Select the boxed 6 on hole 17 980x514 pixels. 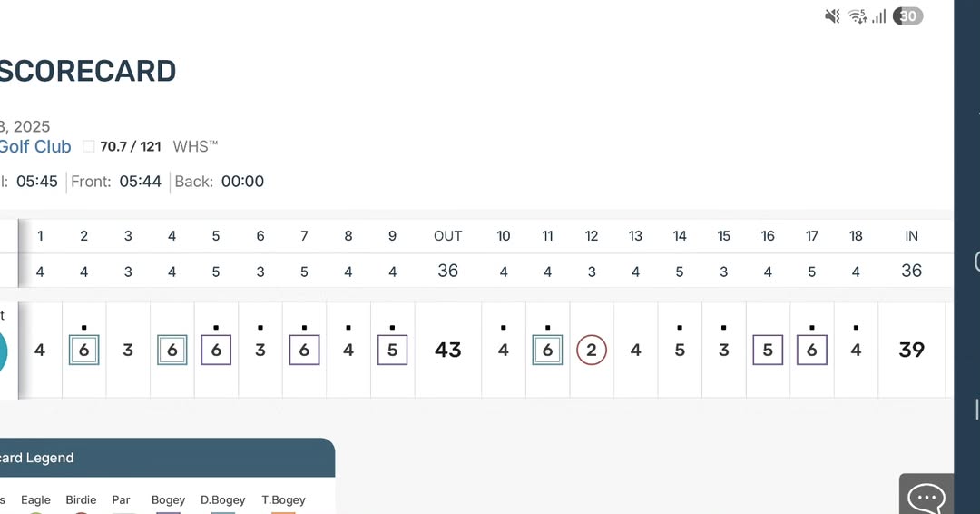(x=812, y=351)
